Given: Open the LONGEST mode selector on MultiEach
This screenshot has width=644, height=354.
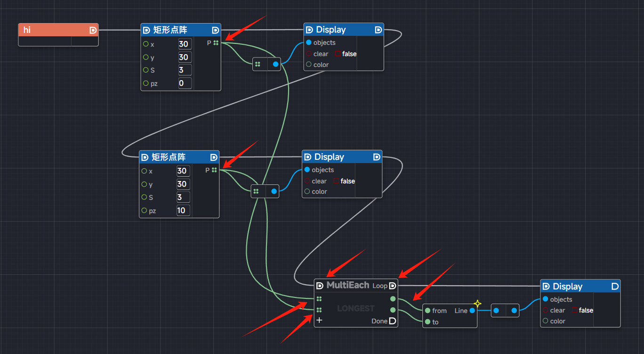Looking at the screenshot, I should pos(356,308).
